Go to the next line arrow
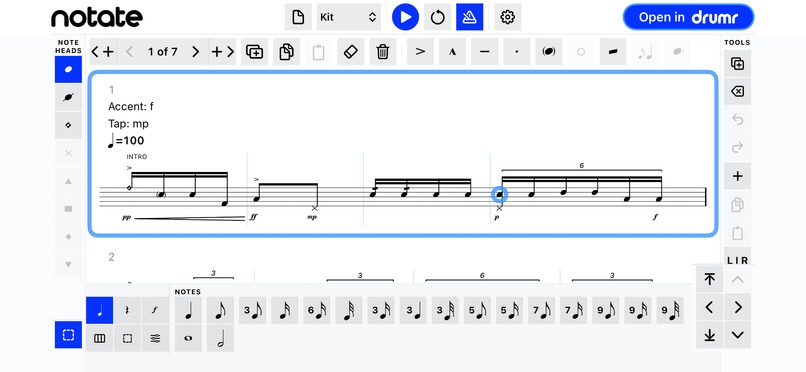The image size is (806, 372). pyautogui.click(x=195, y=51)
